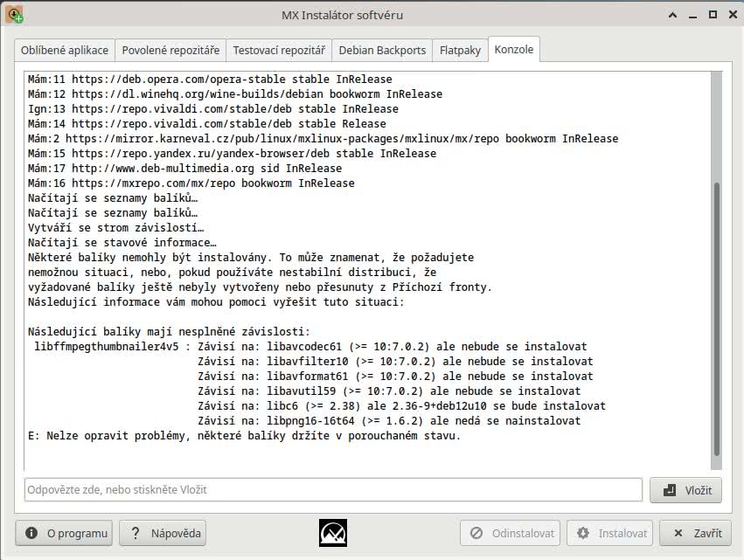The image size is (744, 560).
Task: Click the 'Mám:14' vivaldi stable Release line
Action: [207, 123]
